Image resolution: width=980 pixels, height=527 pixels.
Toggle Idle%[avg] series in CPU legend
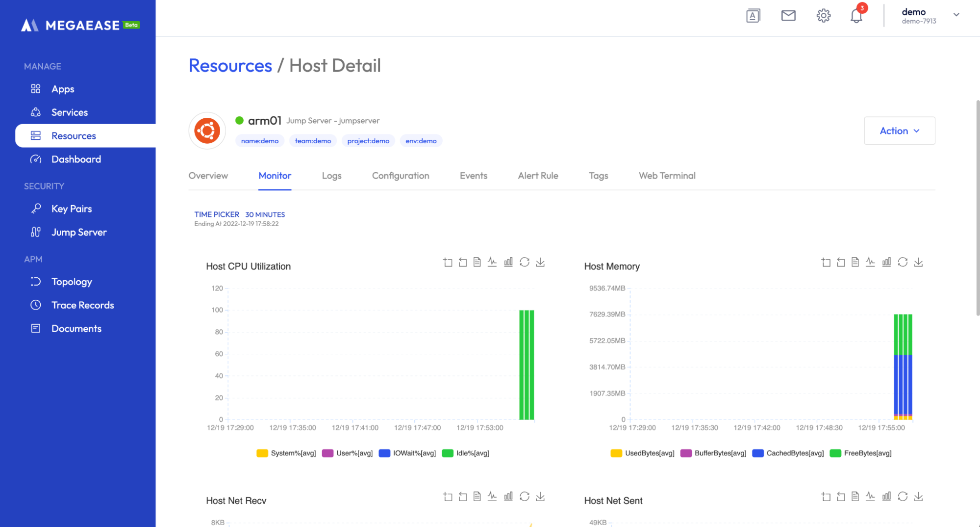tap(466, 453)
